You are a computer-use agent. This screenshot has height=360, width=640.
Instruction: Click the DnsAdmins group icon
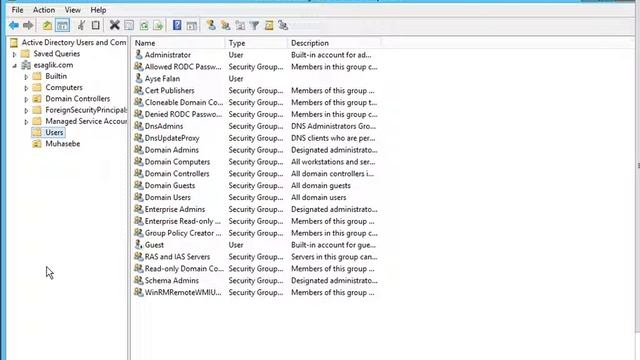[x=139, y=126]
